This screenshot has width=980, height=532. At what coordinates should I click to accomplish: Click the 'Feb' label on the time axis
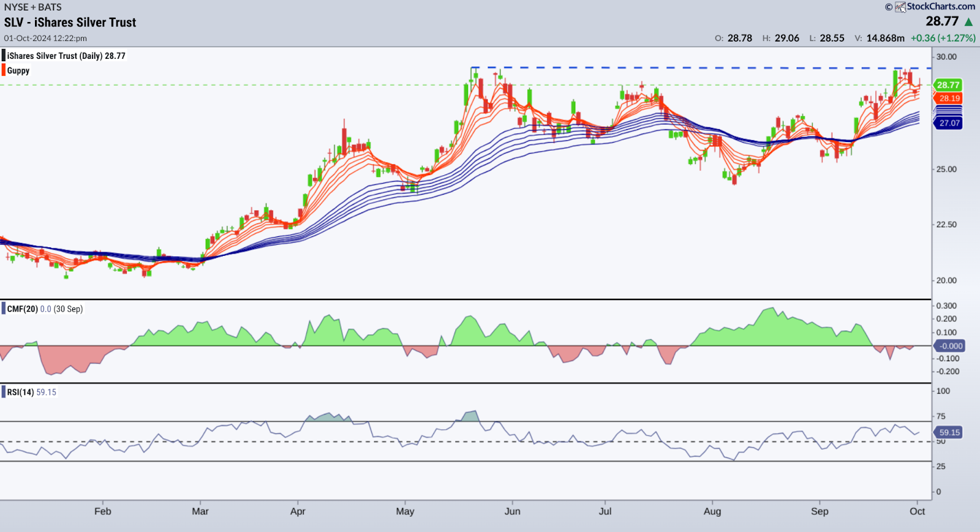[103, 511]
